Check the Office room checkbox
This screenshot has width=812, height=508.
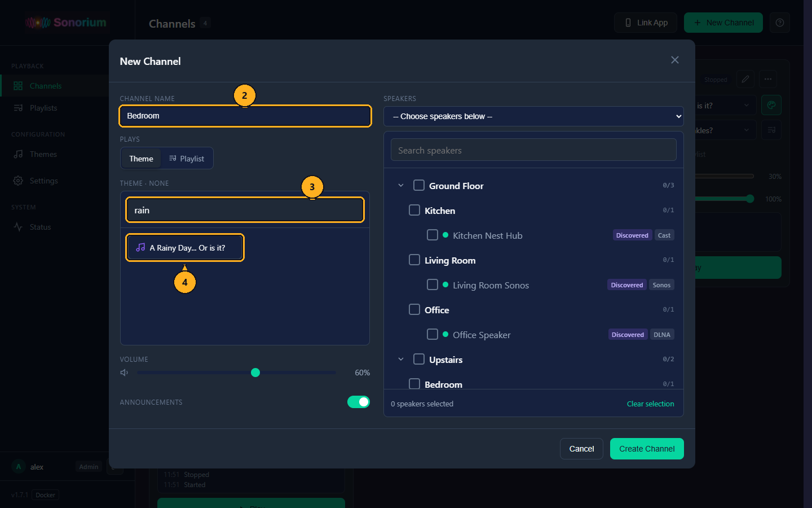[414, 309]
